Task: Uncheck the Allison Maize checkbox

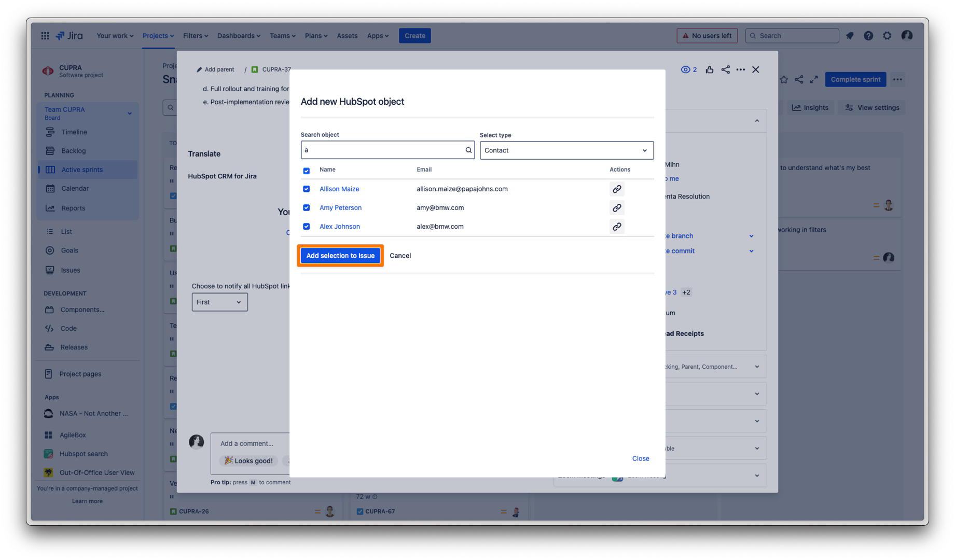Action: click(x=306, y=189)
